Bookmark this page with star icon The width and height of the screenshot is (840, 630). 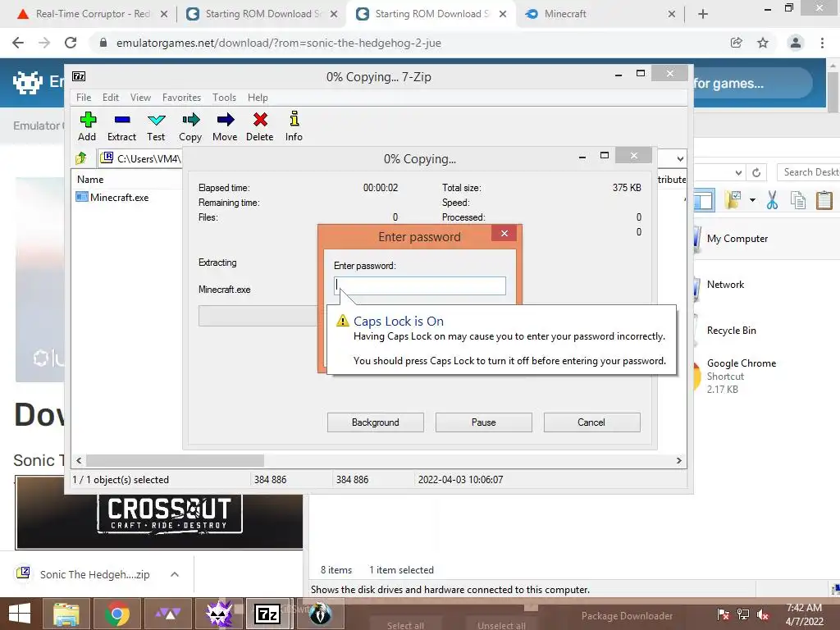tap(763, 43)
